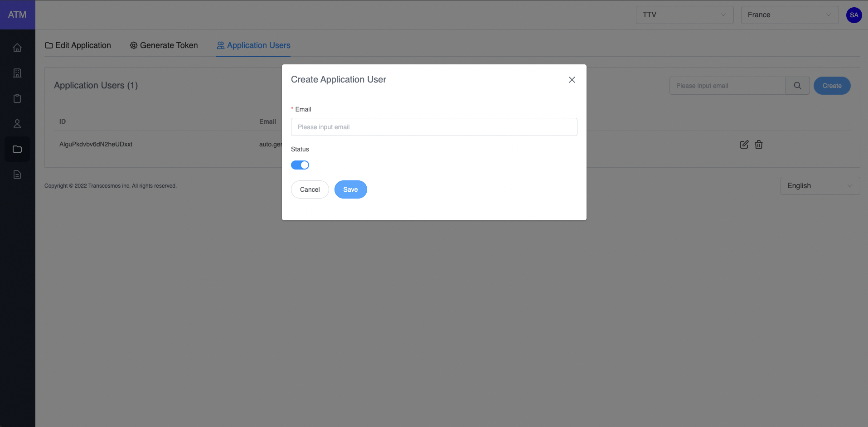Open the user profile icon in sidebar

(17, 124)
